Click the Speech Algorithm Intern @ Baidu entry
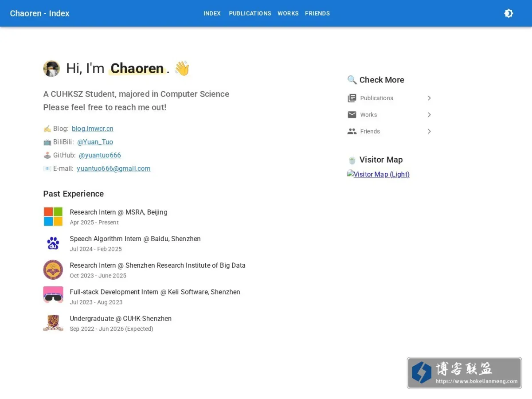532x399 pixels. (x=135, y=239)
